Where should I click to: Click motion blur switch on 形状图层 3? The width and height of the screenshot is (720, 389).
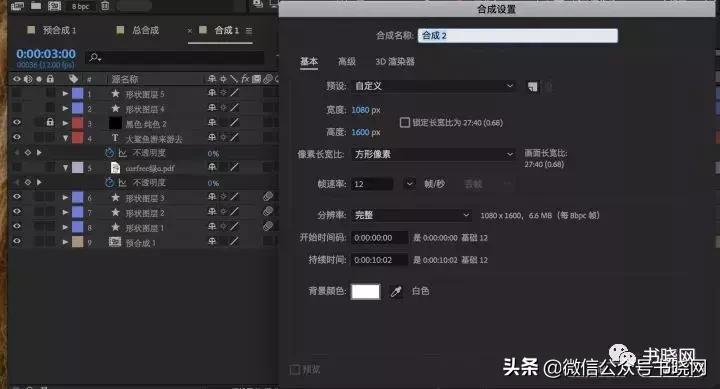pyautogui.click(x=268, y=197)
